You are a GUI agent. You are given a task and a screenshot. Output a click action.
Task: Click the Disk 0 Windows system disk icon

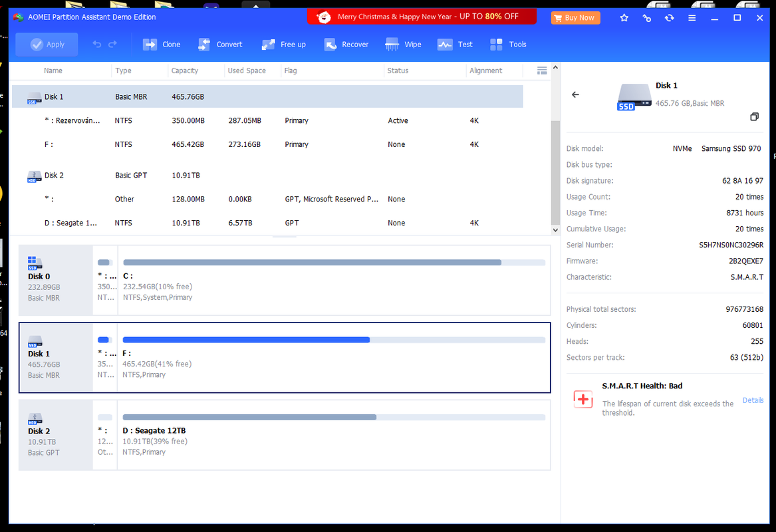pyautogui.click(x=35, y=263)
